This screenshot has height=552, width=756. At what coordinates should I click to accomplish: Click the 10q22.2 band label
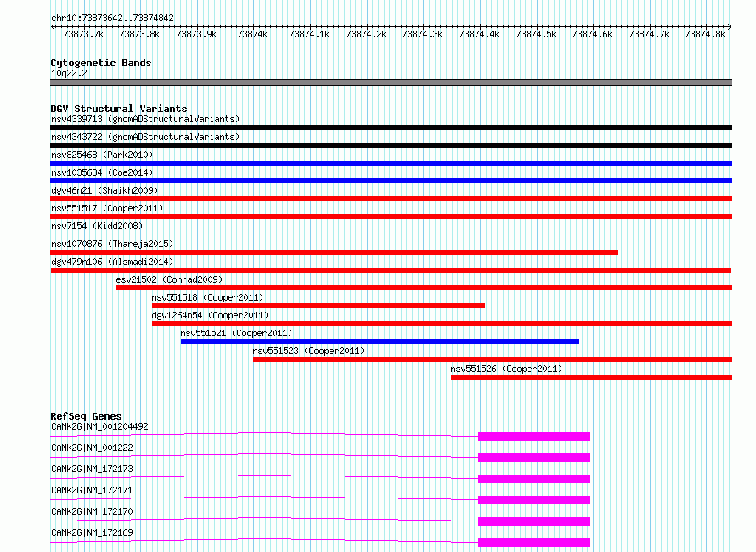[x=69, y=73]
